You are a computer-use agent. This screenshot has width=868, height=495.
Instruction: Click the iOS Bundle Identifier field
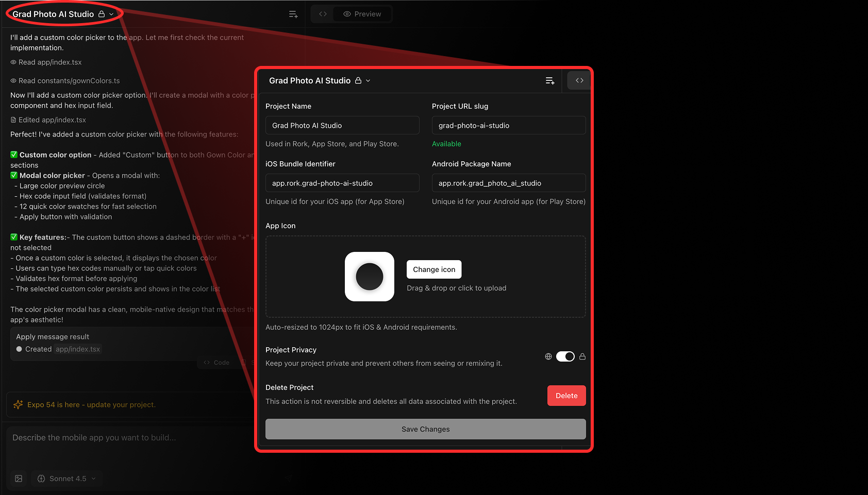[x=342, y=183]
